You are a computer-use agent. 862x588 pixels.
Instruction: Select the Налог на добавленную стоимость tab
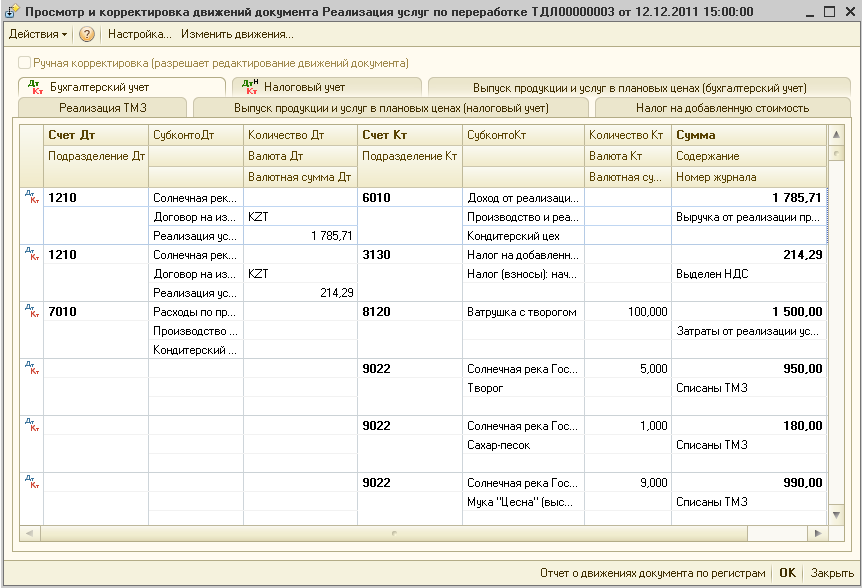(x=722, y=107)
